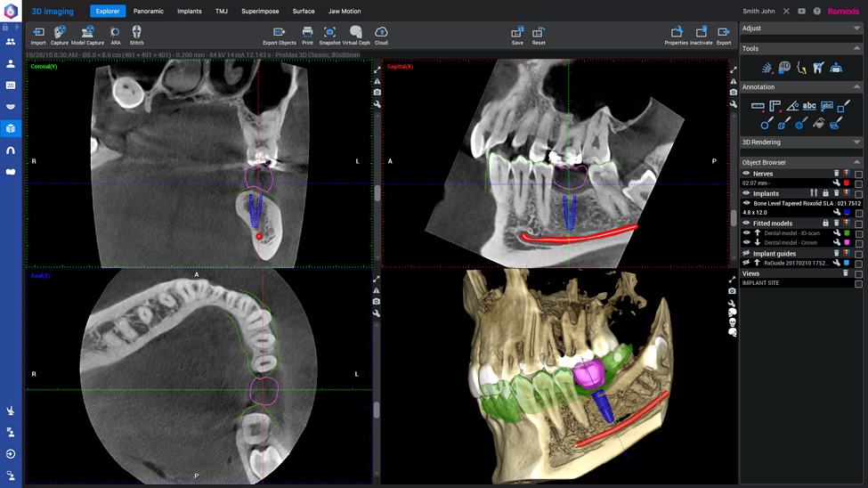
Task: Select the angle measurement annotation tool
Action: coord(792,106)
